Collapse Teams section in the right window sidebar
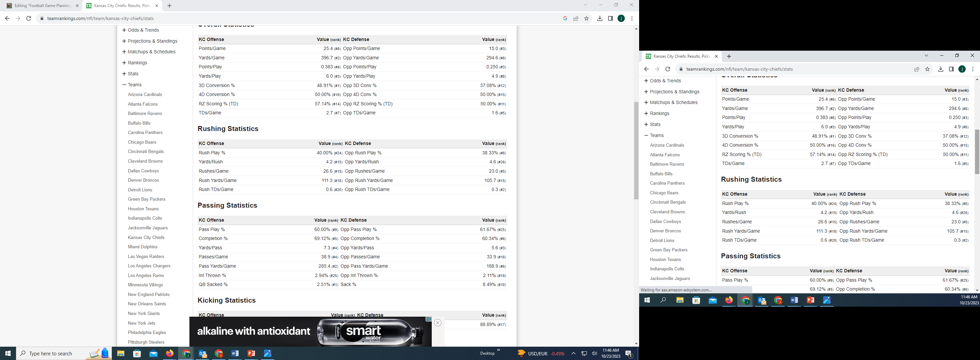The image size is (980, 360). [x=653, y=136]
